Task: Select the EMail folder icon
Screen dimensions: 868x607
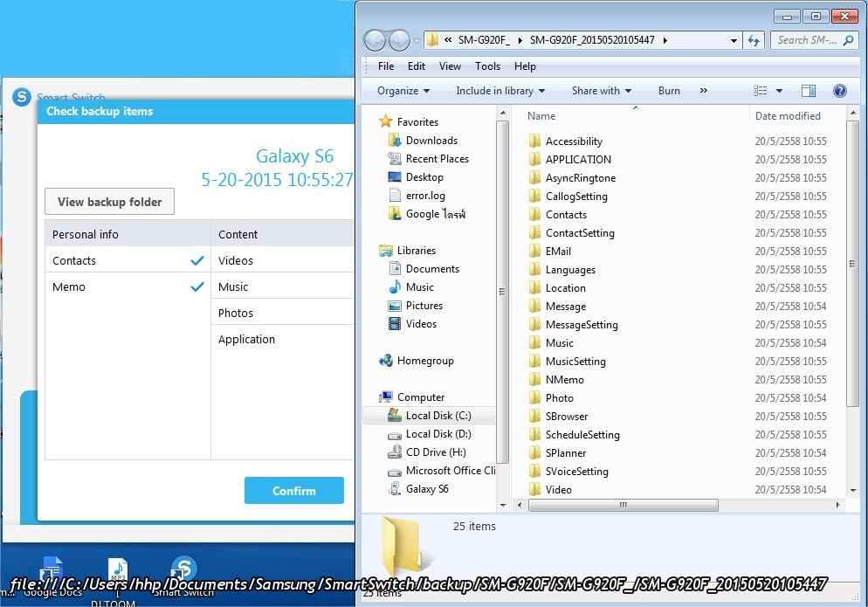Action: coord(534,251)
